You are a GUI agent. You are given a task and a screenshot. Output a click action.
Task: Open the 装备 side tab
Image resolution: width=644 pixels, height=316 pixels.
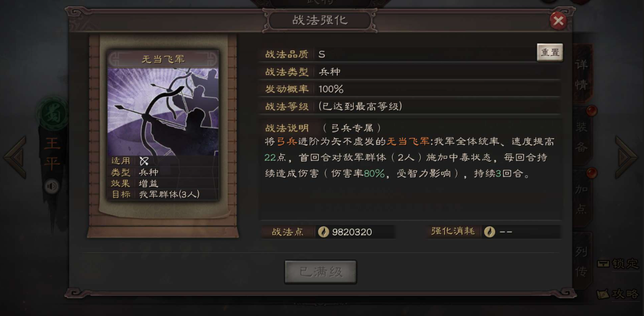click(x=581, y=137)
